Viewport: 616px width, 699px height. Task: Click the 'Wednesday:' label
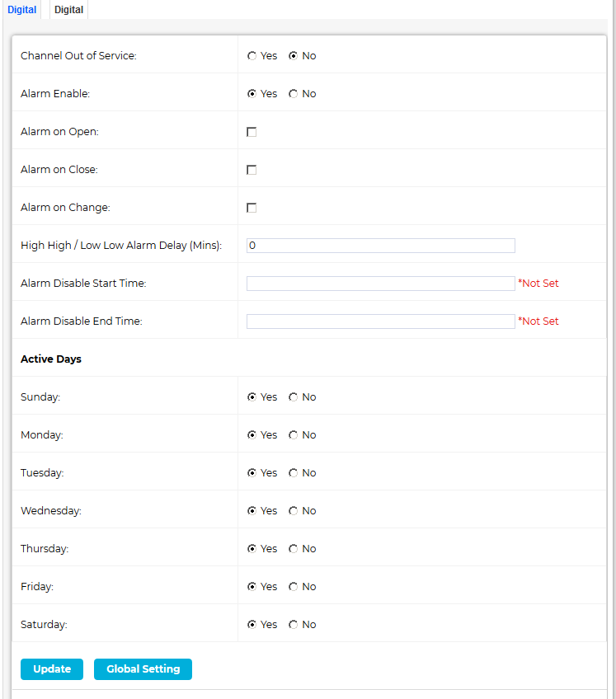click(x=51, y=510)
